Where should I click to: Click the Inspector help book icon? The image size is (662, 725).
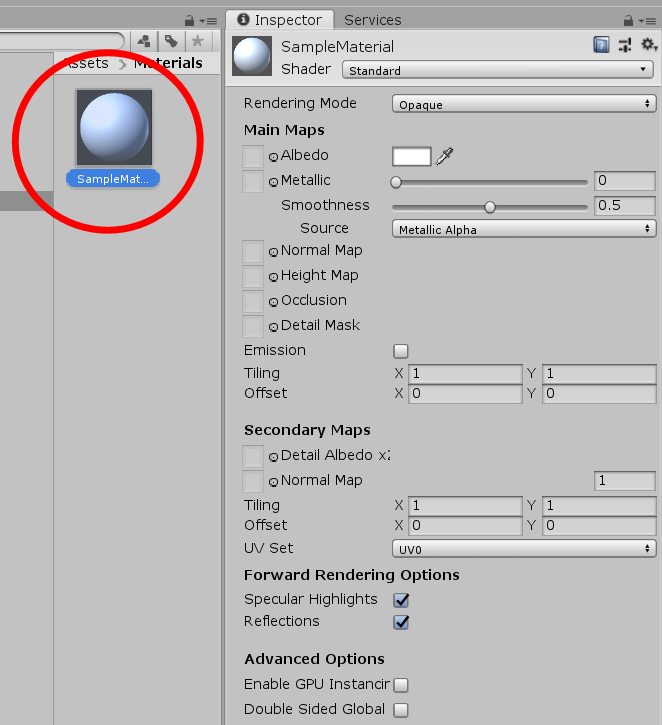601,45
